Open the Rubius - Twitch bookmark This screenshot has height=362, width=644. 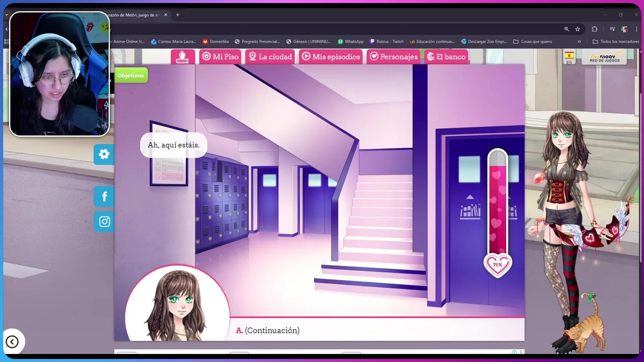tap(386, 42)
